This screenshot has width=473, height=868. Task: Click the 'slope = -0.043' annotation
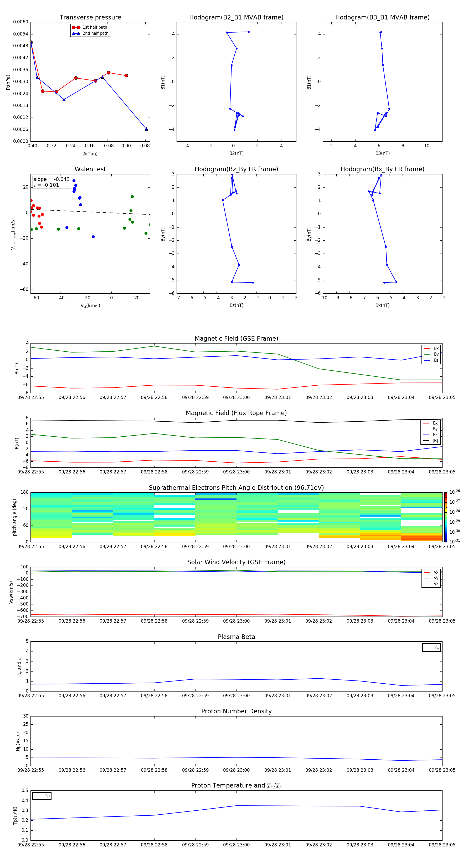52,179
